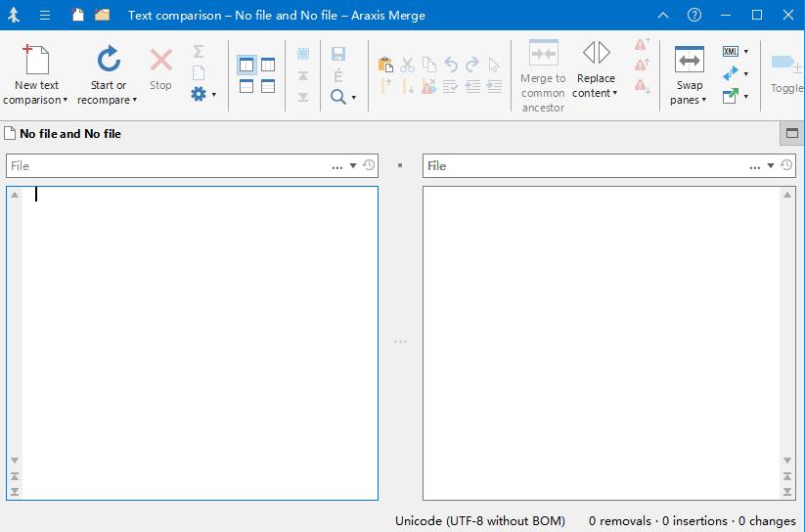Open the left pane file history clock icon
Image resolution: width=805 pixels, height=532 pixels.
[x=369, y=165]
